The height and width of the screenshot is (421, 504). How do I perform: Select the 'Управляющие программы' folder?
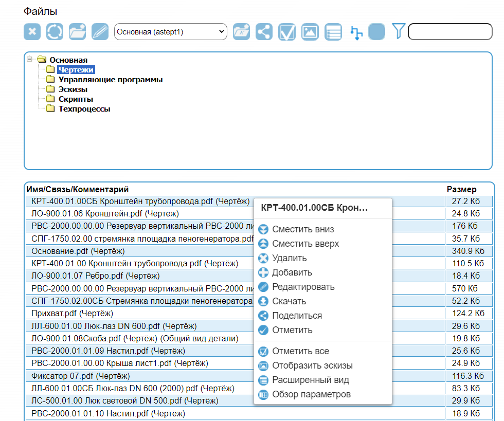click(x=110, y=80)
